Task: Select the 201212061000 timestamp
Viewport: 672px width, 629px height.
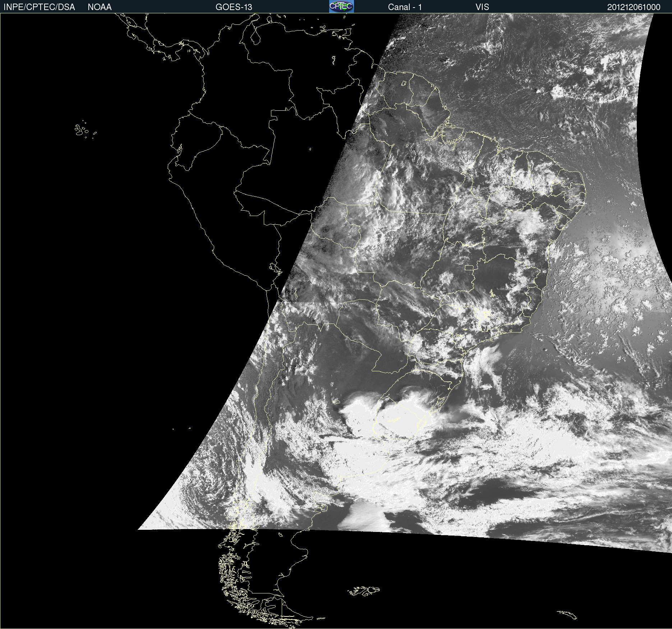Action: click(634, 7)
